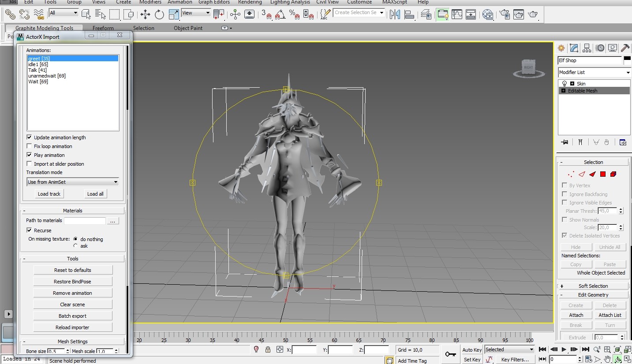Toggle Window/Crossing selection mode

click(x=129, y=14)
